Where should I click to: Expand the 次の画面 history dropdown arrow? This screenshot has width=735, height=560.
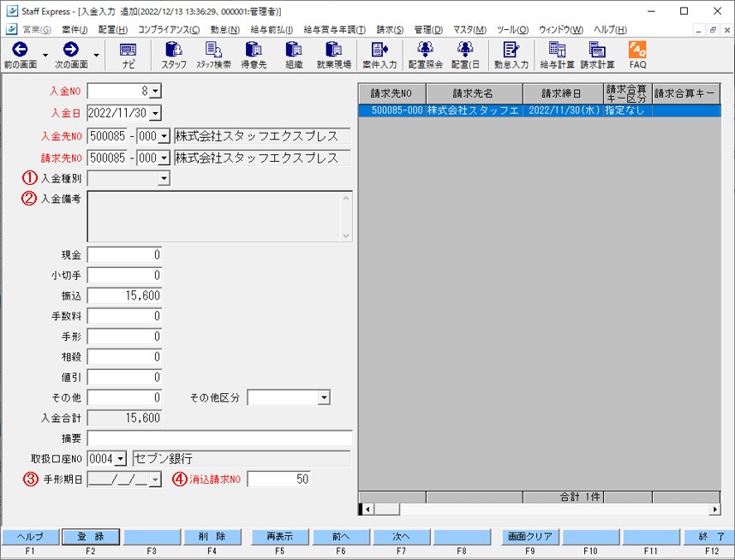point(96,56)
